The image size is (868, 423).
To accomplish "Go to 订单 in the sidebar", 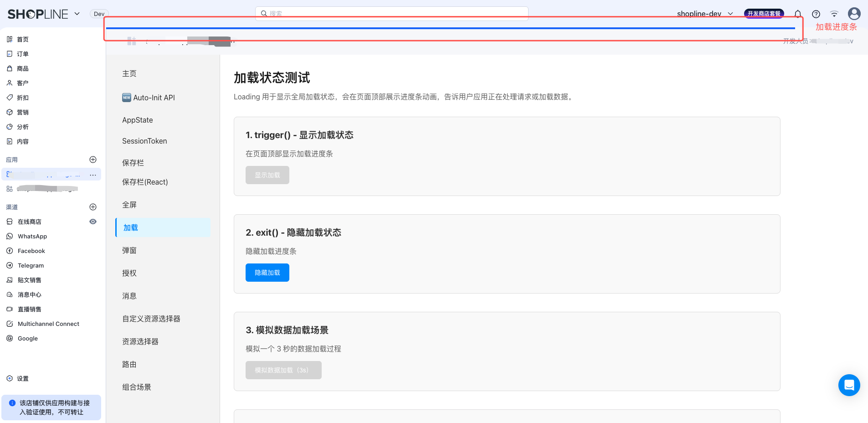I will (x=22, y=54).
